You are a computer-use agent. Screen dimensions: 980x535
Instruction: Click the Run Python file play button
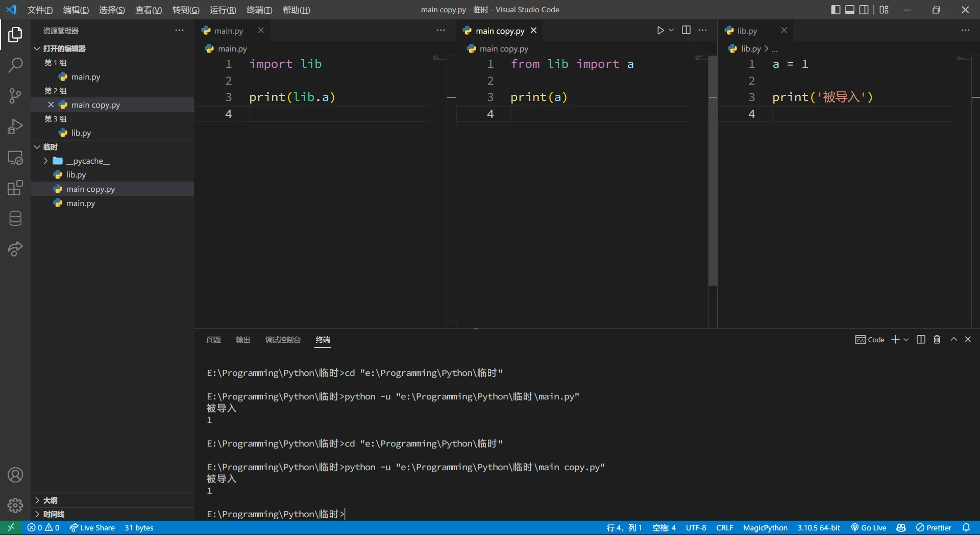(660, 31)
